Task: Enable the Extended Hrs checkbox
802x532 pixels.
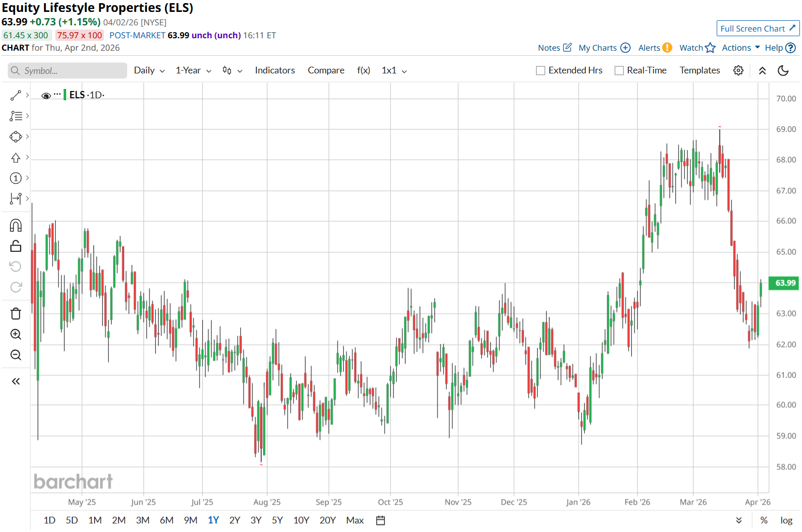Action: [541, 71]
